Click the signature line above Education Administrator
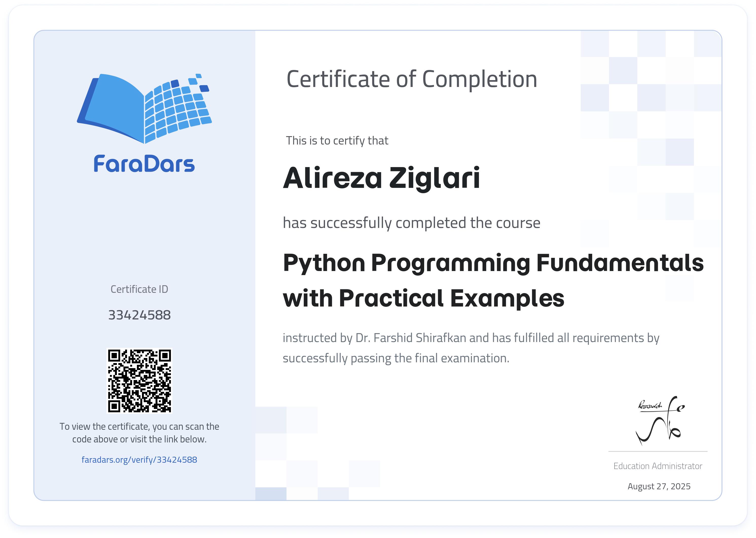The height and width of the screenshot is (538, 756). [658, 452]
